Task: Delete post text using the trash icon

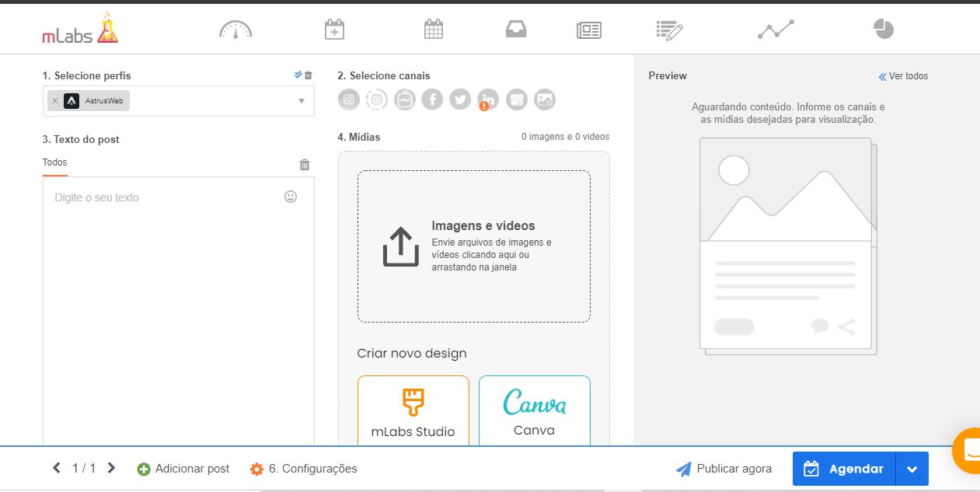Action: point(304,164)
